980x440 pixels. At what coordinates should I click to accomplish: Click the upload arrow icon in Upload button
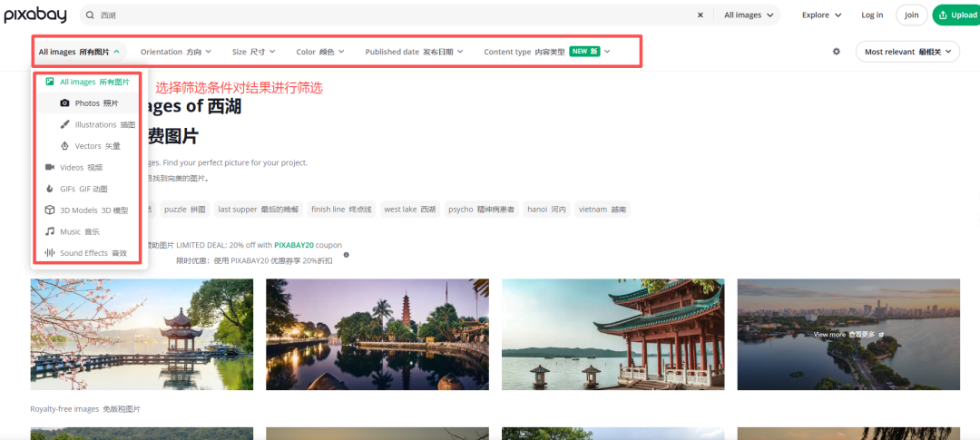point(943,15)
